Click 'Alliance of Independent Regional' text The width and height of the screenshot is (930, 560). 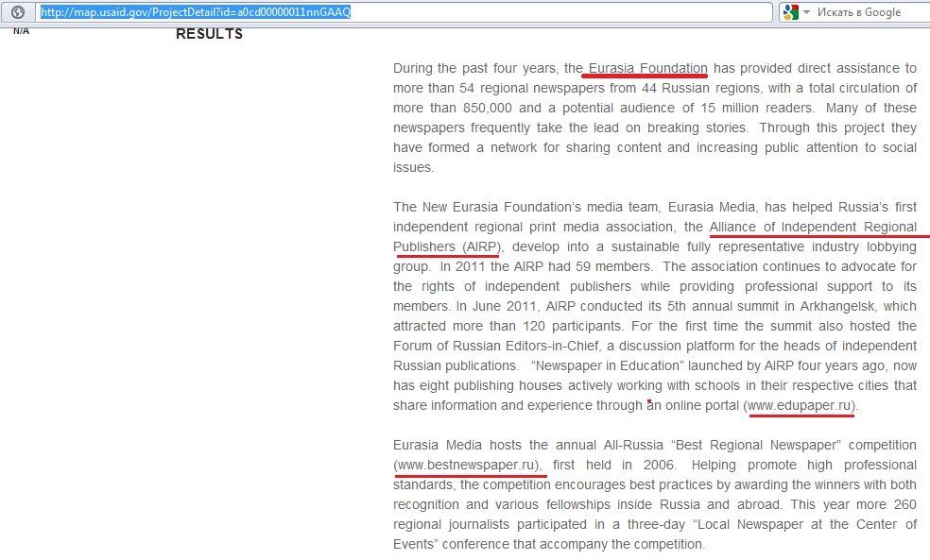[813, 227]
